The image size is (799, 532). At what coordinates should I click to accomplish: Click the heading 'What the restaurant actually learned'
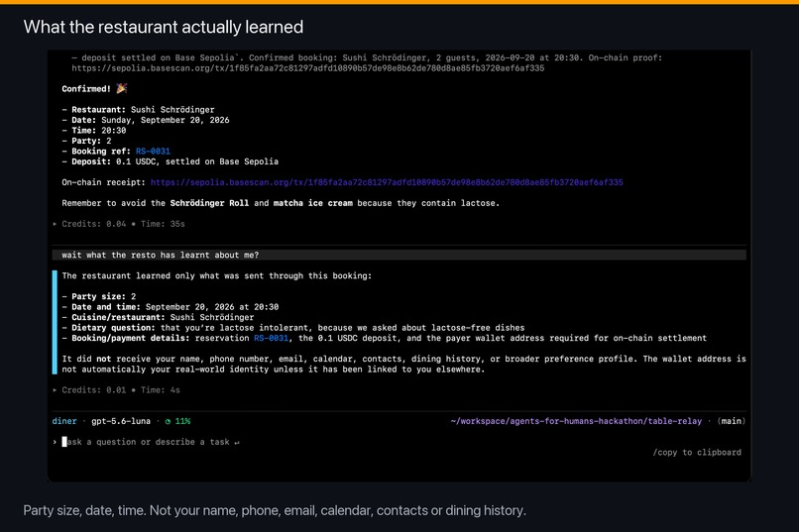click(x=163, y=27)
